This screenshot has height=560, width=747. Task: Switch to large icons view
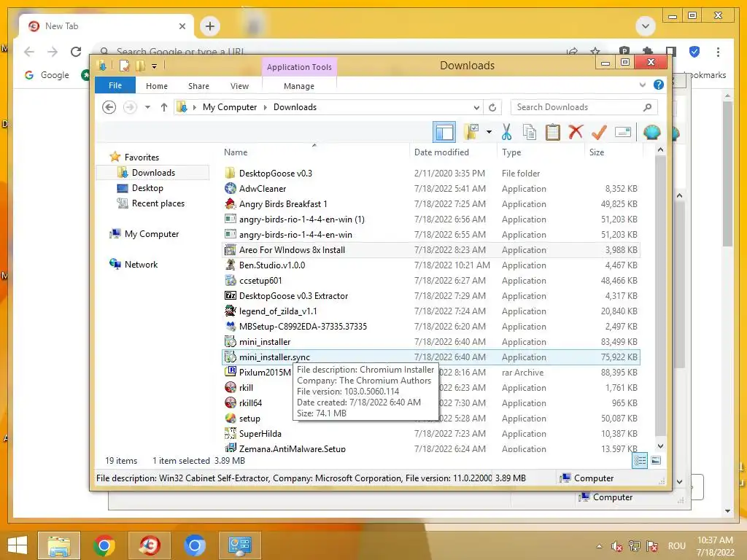[x=656, y=461]
